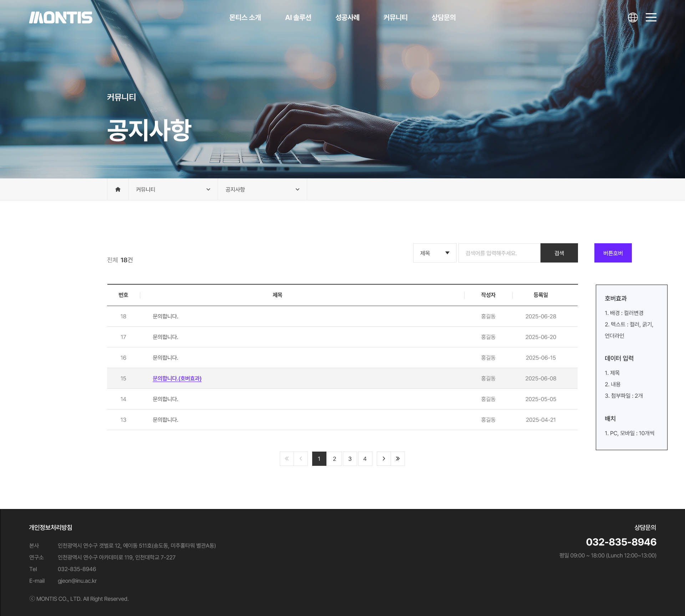Jump to first page arrow

[287, 459]
